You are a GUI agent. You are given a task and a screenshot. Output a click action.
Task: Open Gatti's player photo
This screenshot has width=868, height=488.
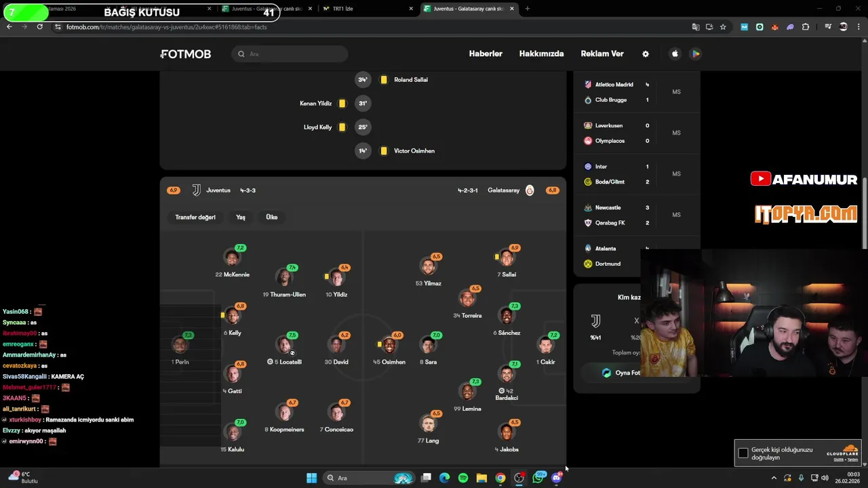pyautogui.click(x=233, y=374)
